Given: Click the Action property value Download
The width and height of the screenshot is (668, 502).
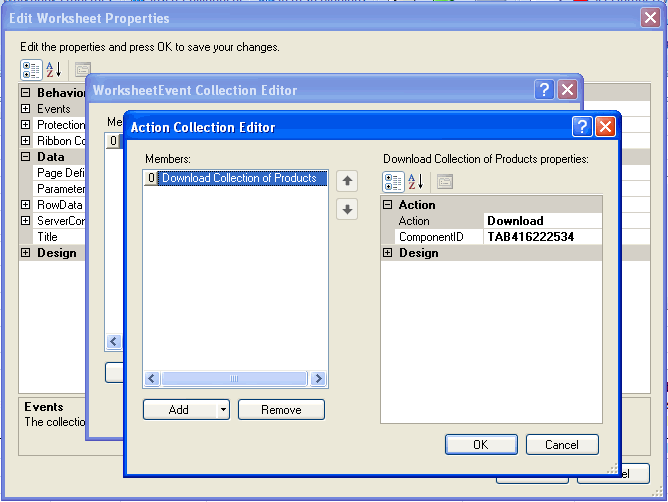Looking at the screenshot, I should click(542, 221).
